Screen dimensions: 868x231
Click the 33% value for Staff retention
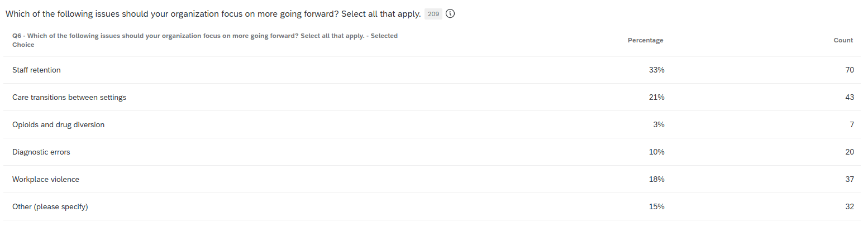click(657, 70)
